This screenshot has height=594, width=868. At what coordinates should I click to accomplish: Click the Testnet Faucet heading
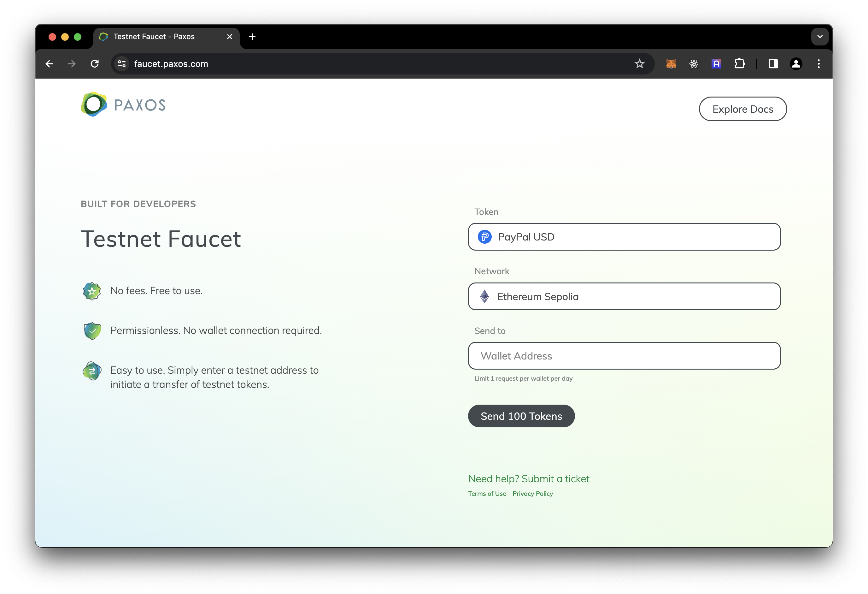[161, 239]
